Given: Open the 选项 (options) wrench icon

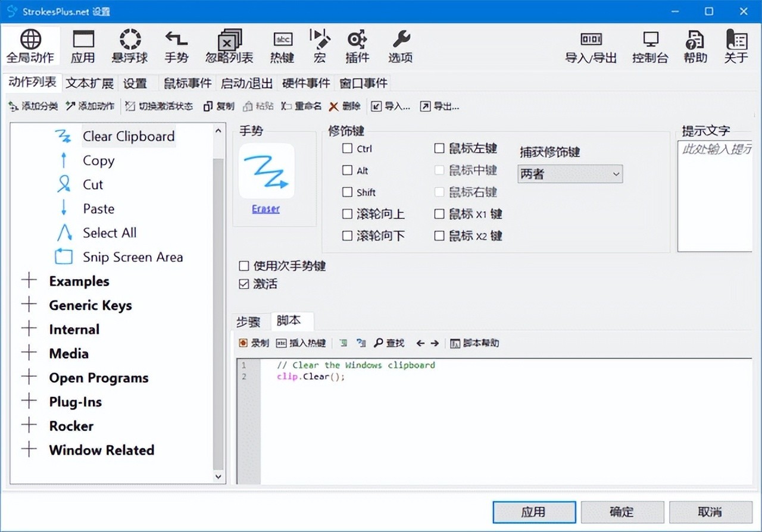Looking at the screenshot, I should pos(401,46).
